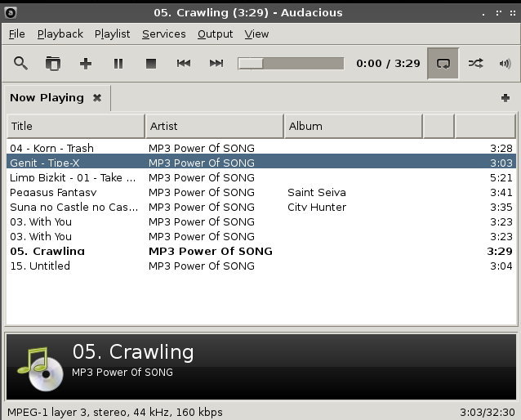Click the 5:21 duration value
The image size is (521, 420).
click(501, 177)
